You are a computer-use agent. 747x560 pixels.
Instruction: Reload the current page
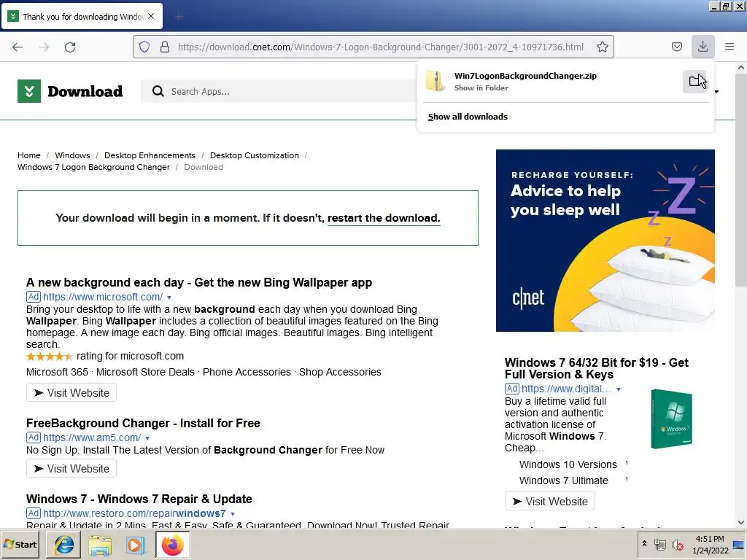click(x=70, y=47)
